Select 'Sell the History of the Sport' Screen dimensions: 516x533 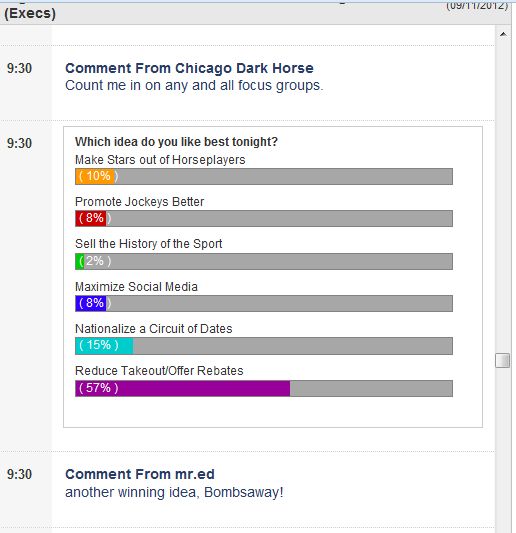point(149,244)
